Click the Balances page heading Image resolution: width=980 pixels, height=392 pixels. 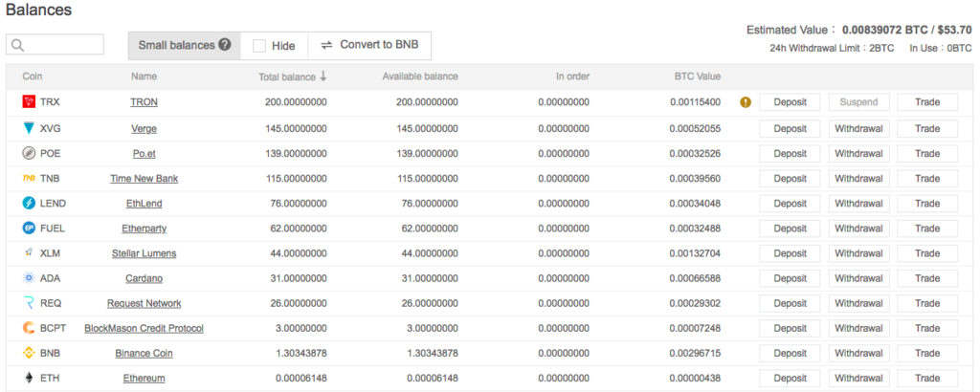tap(38, 10)
